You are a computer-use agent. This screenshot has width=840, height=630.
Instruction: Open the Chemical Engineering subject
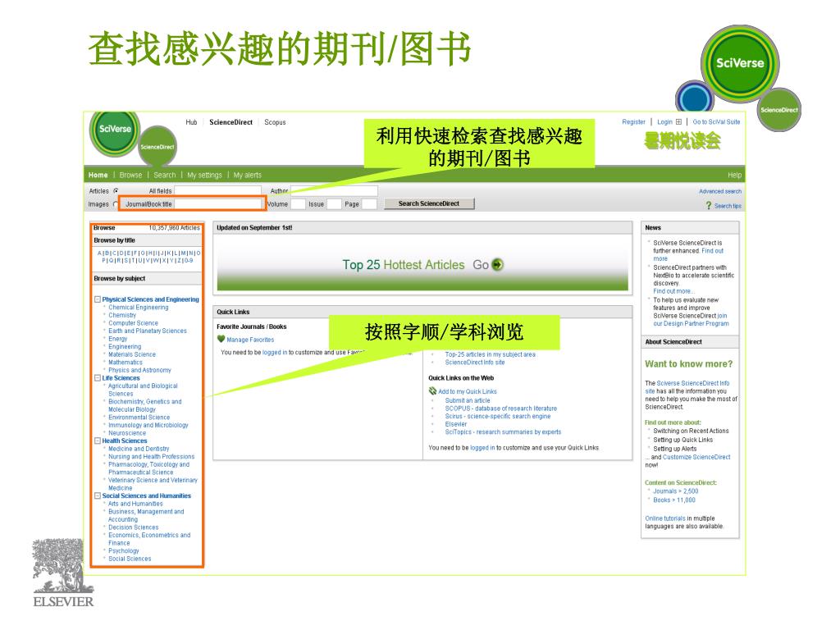[138, 308]
